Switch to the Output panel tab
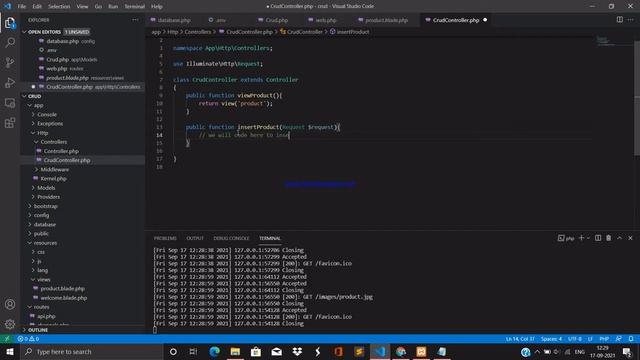This screenshot has height=360, width=640. tap(195, 238)
